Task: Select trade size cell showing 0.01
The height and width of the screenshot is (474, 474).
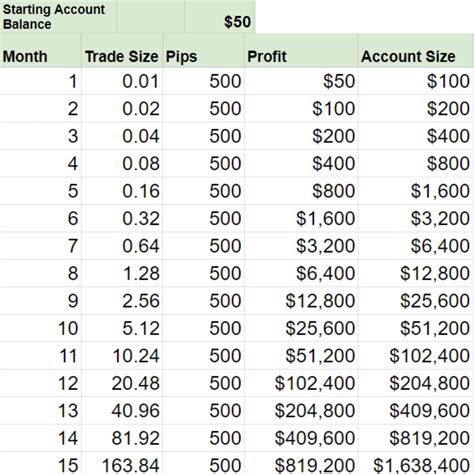Action: pos(122,82)
